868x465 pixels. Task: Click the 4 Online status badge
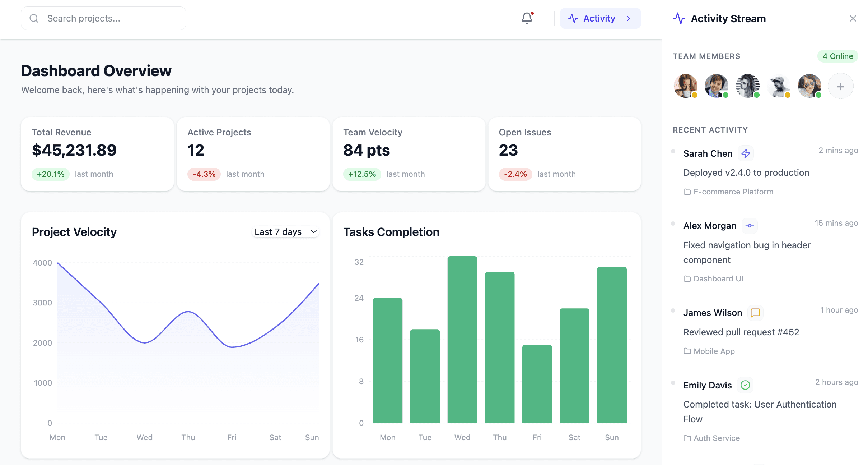pos(837,56)
